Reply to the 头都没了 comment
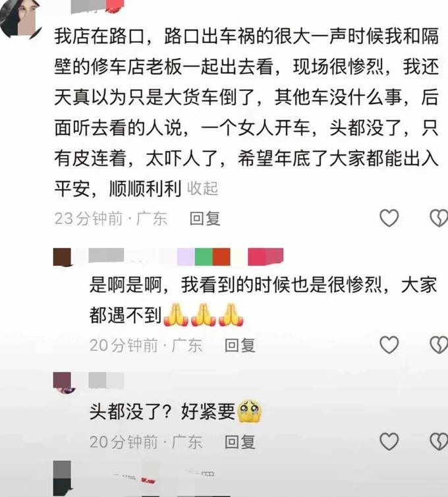 coord(240,442)
